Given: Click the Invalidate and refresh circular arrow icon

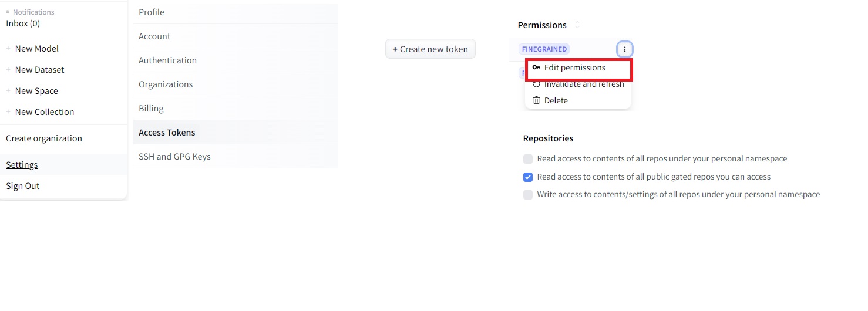Looking at the screenshot, I should pos(536,84).
